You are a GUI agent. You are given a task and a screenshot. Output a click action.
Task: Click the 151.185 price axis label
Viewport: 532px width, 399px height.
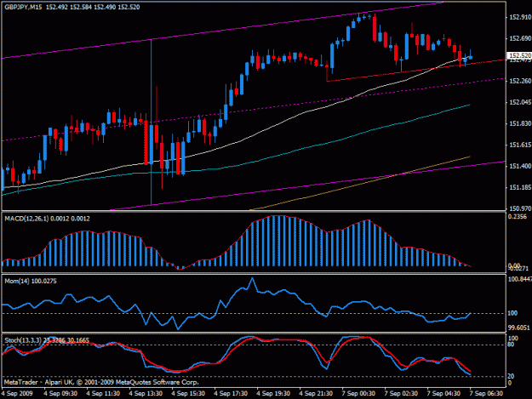(520, 187)
